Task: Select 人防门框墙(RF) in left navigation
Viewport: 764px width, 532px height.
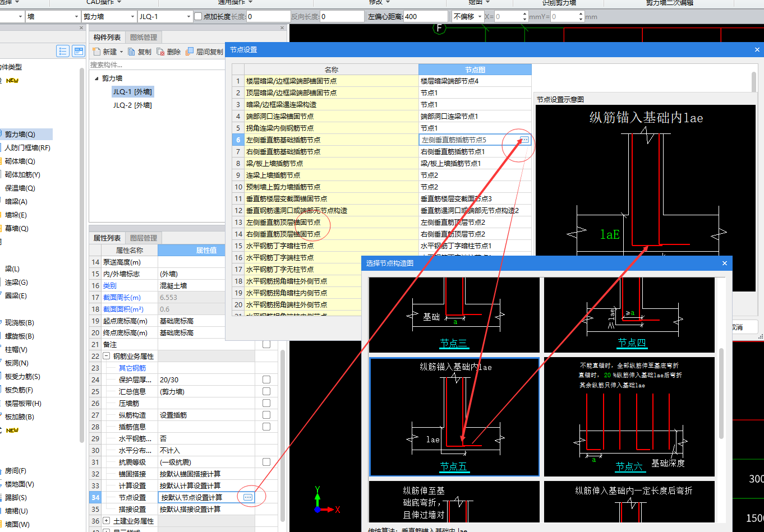Action: point(27,147)
